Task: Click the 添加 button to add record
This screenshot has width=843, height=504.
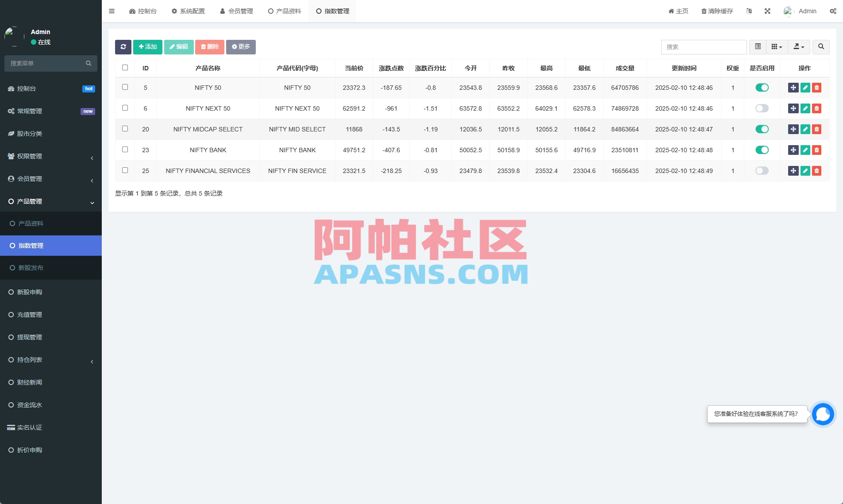Action: point(147,47)
